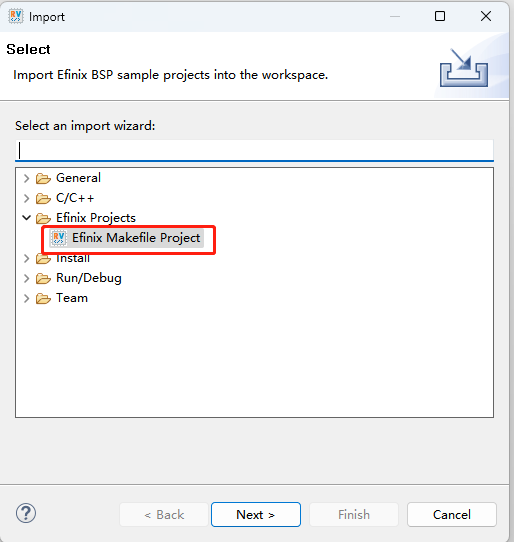Collapse the Efinix Projects node
514x542 pixels.
click(27, 218)
